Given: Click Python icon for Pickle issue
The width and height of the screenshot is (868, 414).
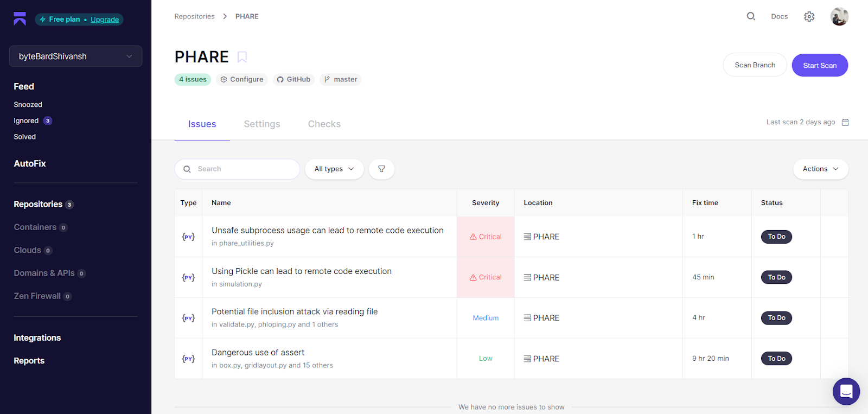Looking at the screenshot, I should coord(188,277).
